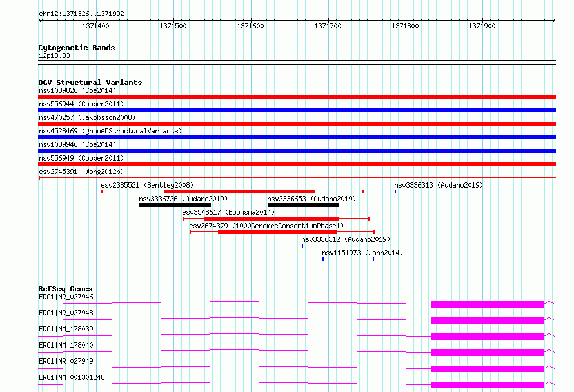574x392 pixels.
Task: Open variant label nsv1039946 (Coe2014)
Action: 77,144
